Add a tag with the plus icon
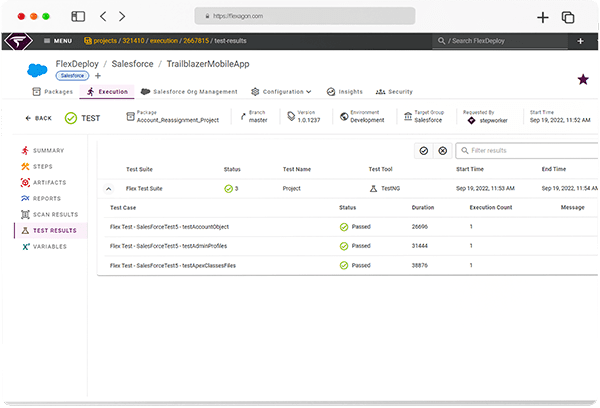The image size is (600, 408). (98, 76)
